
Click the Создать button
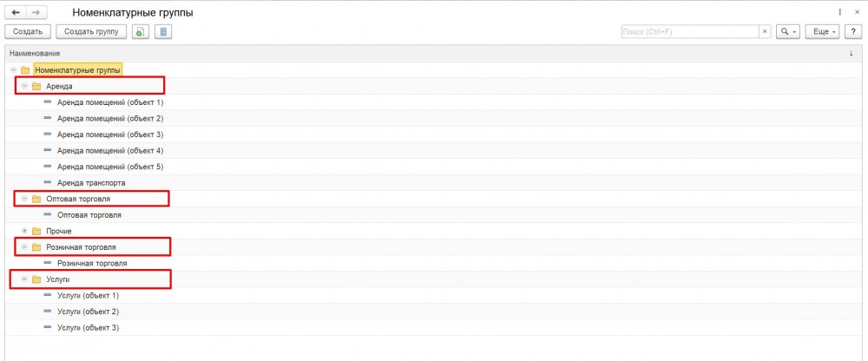[x=28, y=31]
